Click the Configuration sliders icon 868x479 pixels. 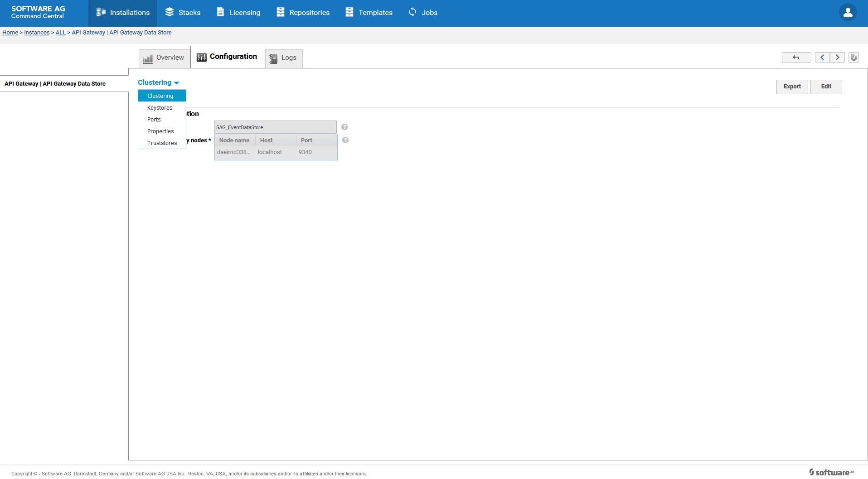click(202, 57)
